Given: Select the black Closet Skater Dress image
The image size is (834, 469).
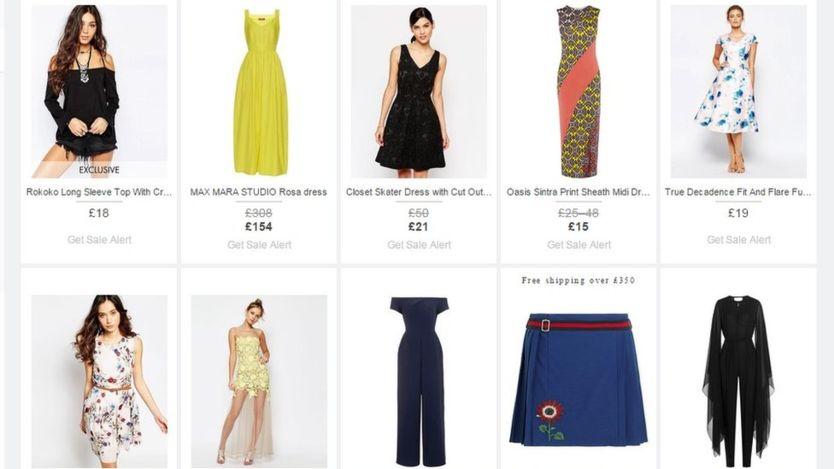Looking at the screenshot, I should 419,91.
